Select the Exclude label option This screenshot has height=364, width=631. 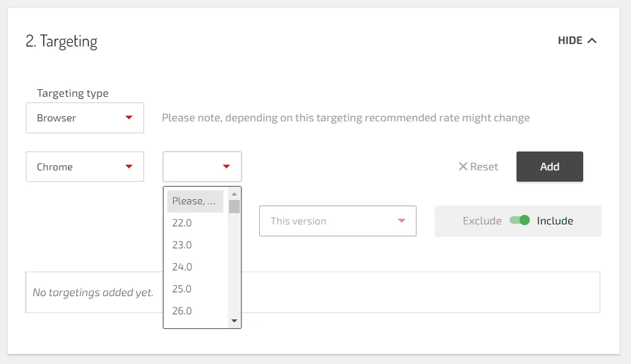pyautogui.click(x=482, y=221)
